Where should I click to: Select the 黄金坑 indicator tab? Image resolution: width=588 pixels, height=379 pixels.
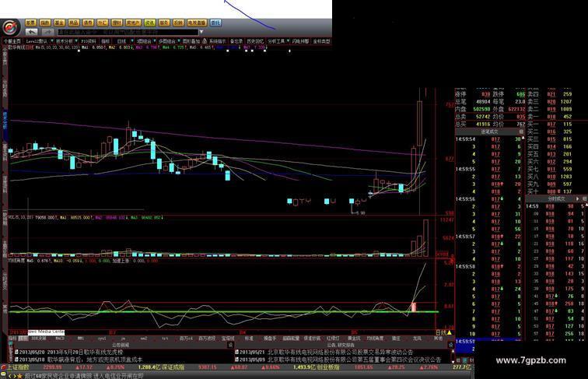[x=354, y=338]
